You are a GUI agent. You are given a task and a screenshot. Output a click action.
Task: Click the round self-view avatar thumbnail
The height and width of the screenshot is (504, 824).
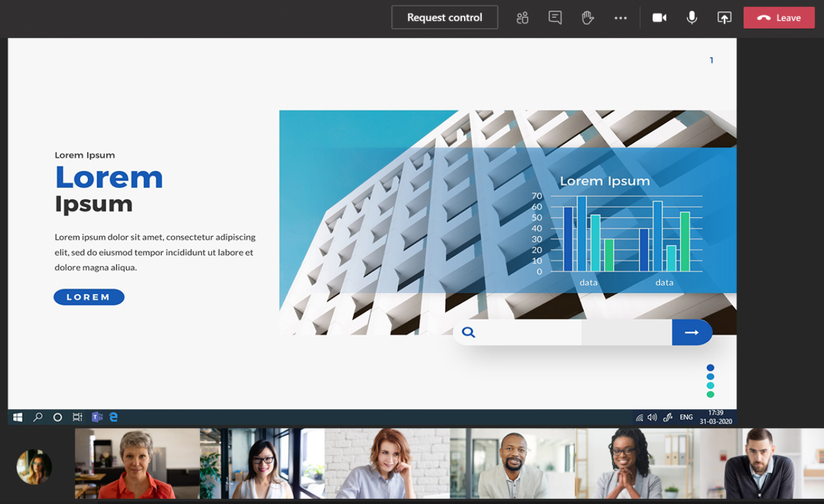(34, 467)
